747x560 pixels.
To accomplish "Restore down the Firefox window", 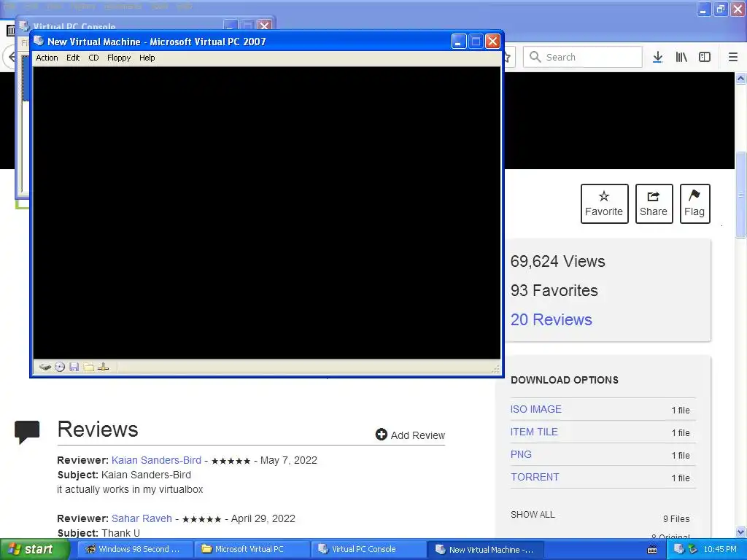I will point(721,9).
